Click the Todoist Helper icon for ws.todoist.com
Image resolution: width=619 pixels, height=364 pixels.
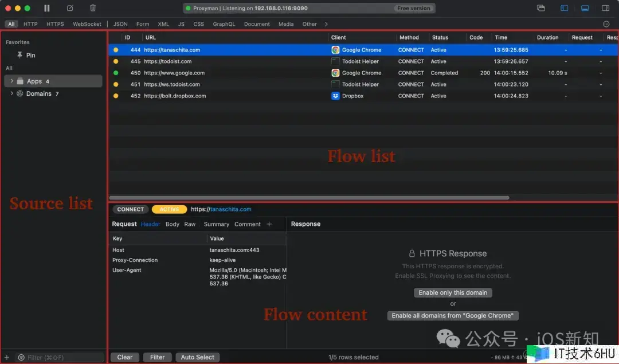pyautogui.click(x=335, y=84)
